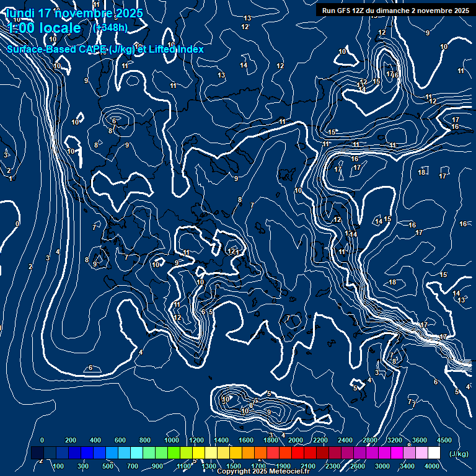Click the legend value '1300'

(x=209, y=466)
